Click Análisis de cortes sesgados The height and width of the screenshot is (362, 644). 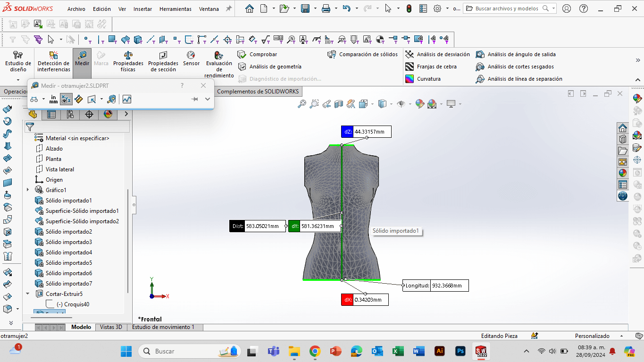tap(515, 67)
